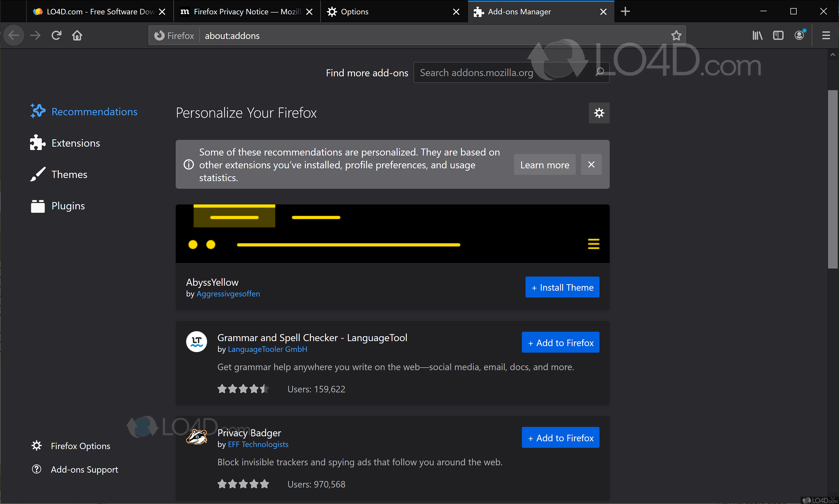Viewport: 839px width, 504px height.
Task: Click the Personalize Your Firefox heading
Action: click(246, 113)
